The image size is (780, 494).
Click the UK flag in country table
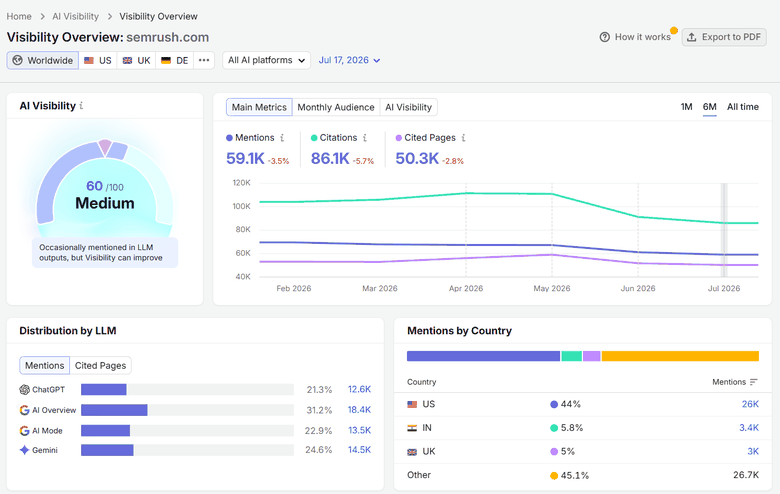coord(412,452)
